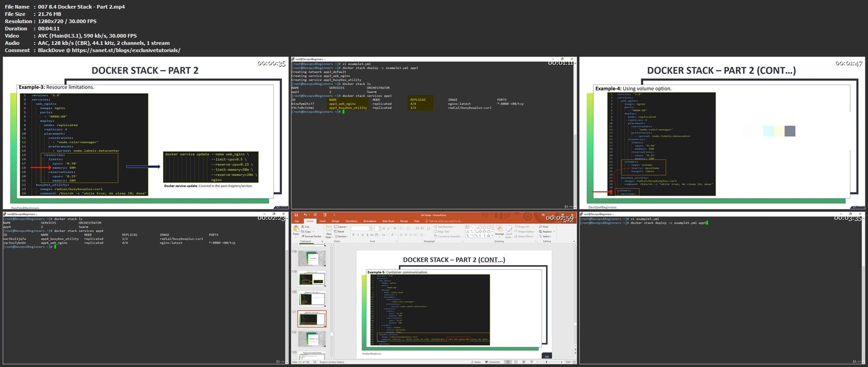Click the spell check icon in status bar

[315, 362]
